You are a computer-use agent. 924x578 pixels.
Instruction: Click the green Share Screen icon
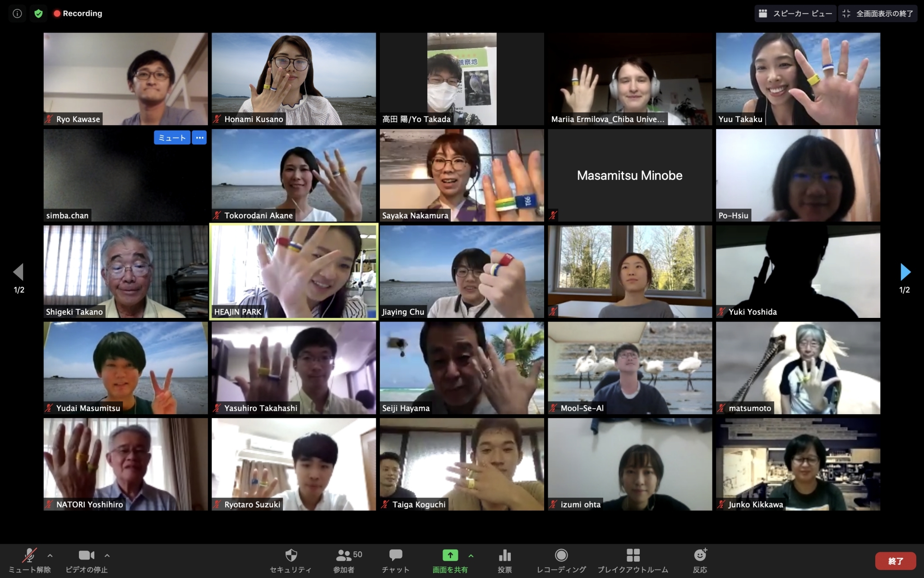coord(450,555)
